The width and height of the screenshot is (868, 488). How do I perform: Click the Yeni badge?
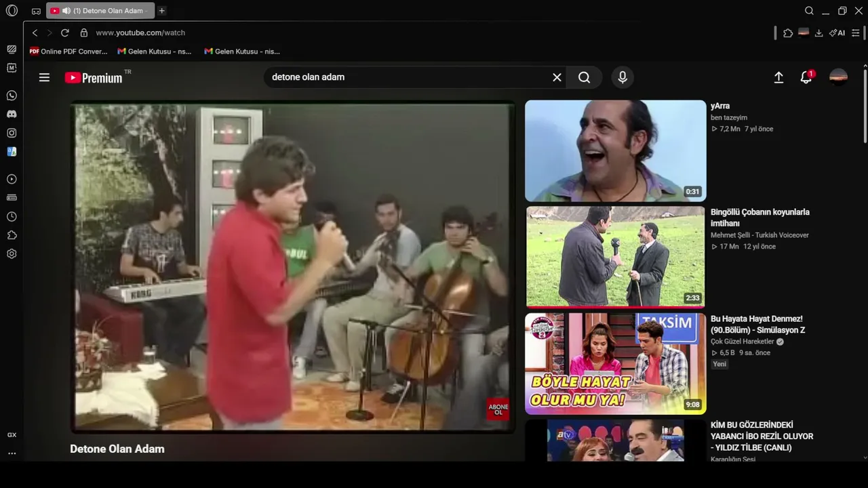[x=719, y=364]
